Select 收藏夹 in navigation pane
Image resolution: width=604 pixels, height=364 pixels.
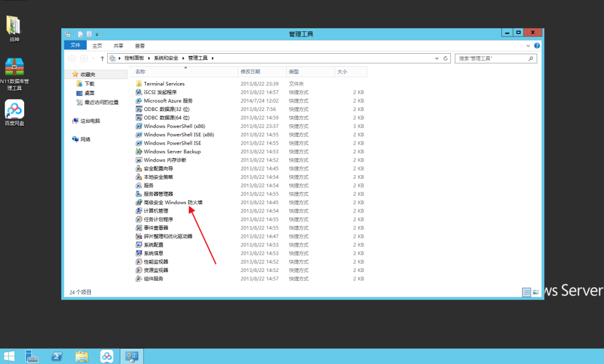point(88,74)
